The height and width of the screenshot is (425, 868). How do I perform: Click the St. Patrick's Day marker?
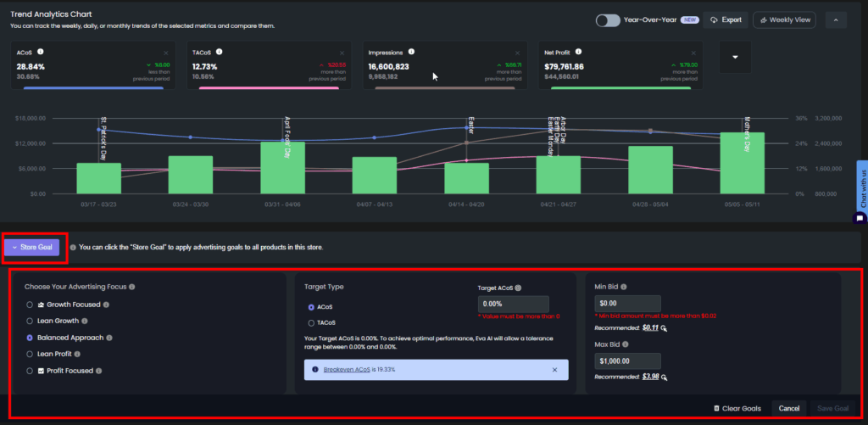(103, 139)
